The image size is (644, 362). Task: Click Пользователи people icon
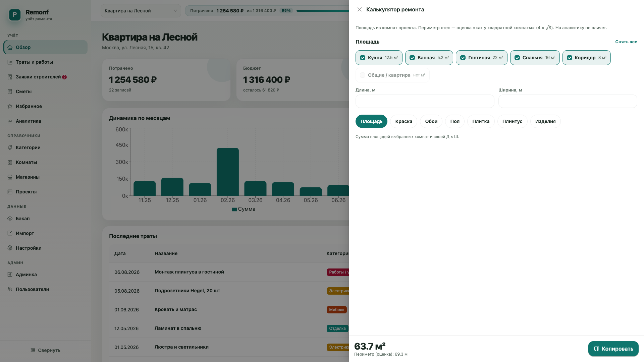(10, 289)
